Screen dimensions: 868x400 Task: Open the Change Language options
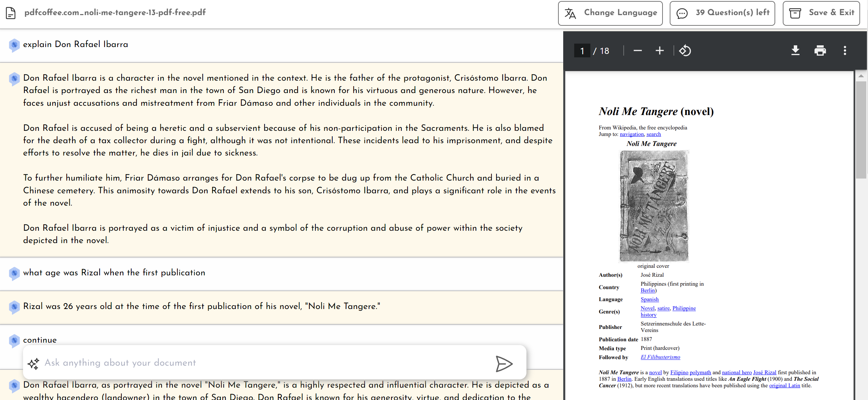610,13
